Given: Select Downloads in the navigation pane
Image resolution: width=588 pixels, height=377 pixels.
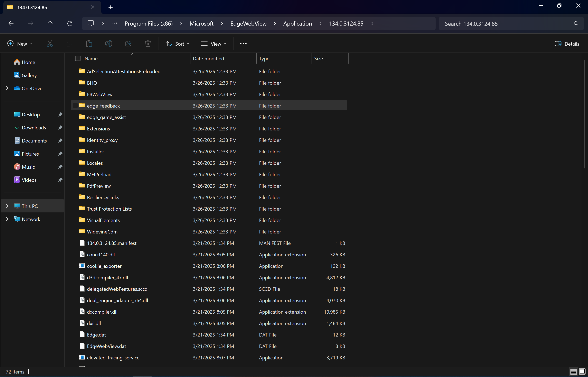Looking at the screenshot, I should (34, 128).
